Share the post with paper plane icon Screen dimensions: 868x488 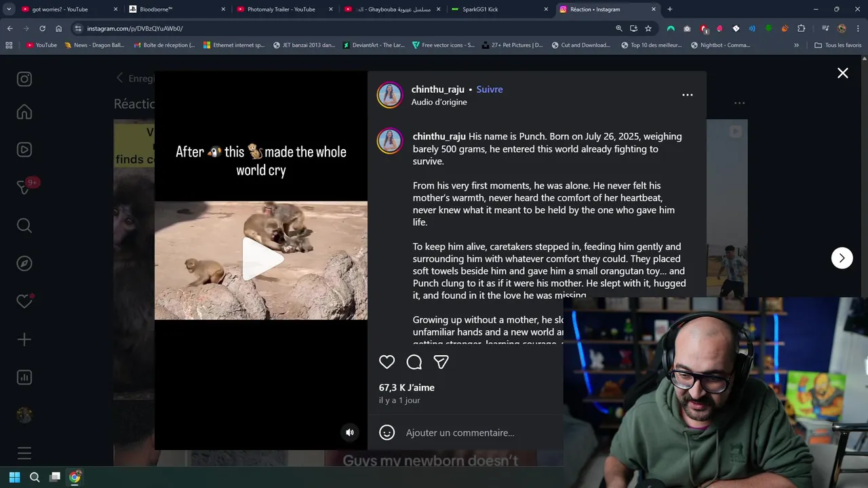(x=441, y=362)
